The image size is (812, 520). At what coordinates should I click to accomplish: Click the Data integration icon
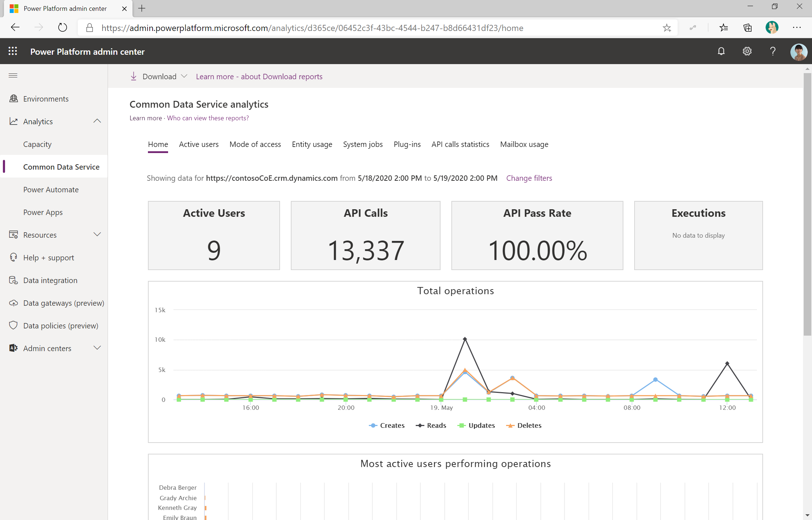point(13,279)
